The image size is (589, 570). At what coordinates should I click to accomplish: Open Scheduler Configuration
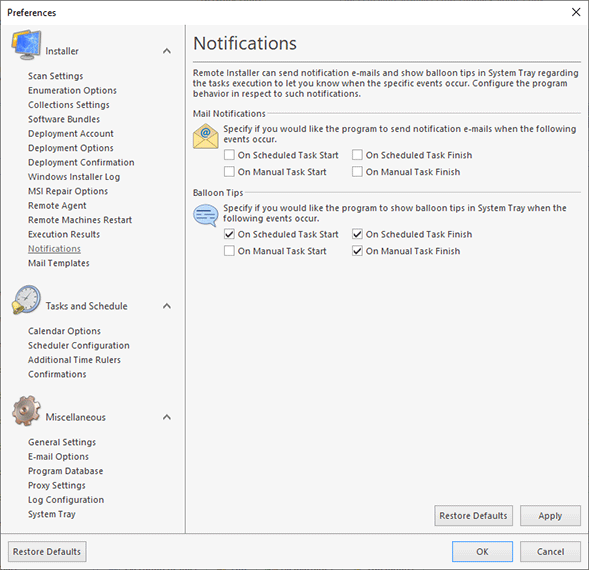point(79,345)
